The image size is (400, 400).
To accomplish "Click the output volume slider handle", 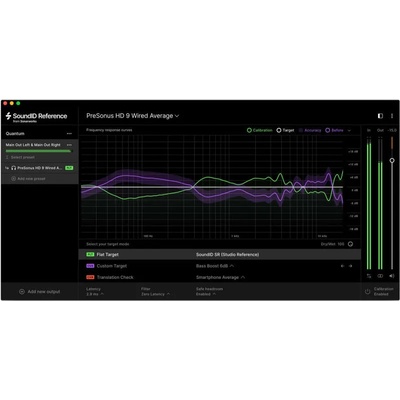I will [x=392, y=161].
